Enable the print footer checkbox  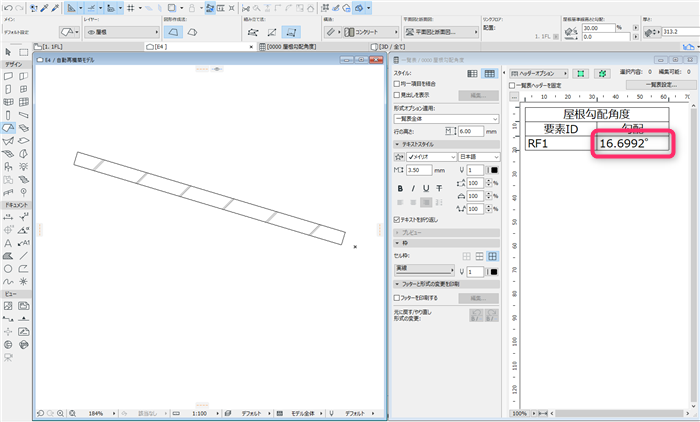point(396,298)
